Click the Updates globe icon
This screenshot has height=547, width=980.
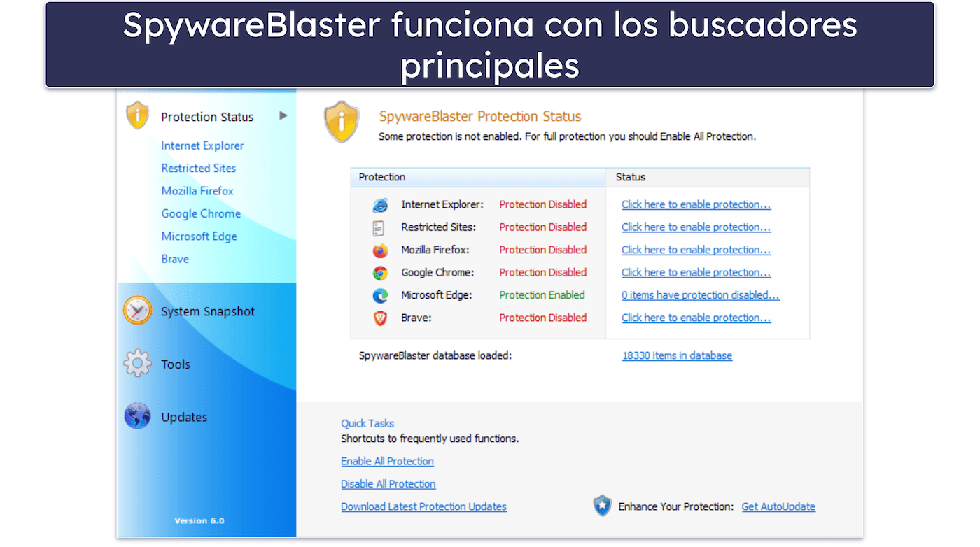coord(137,416)
